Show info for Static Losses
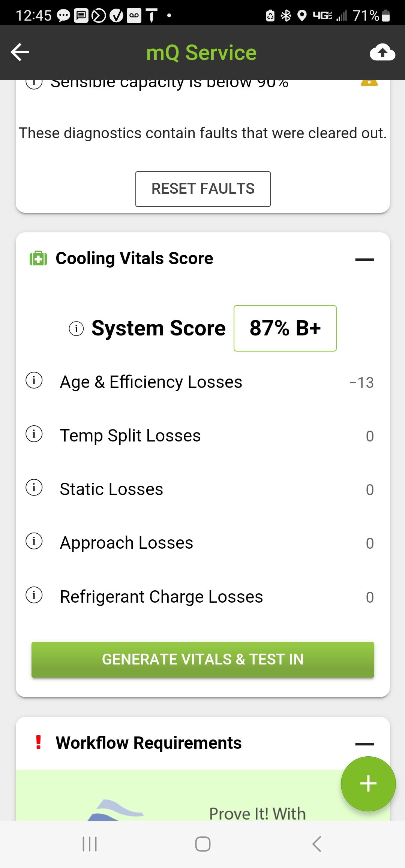 tap(34, 488)
